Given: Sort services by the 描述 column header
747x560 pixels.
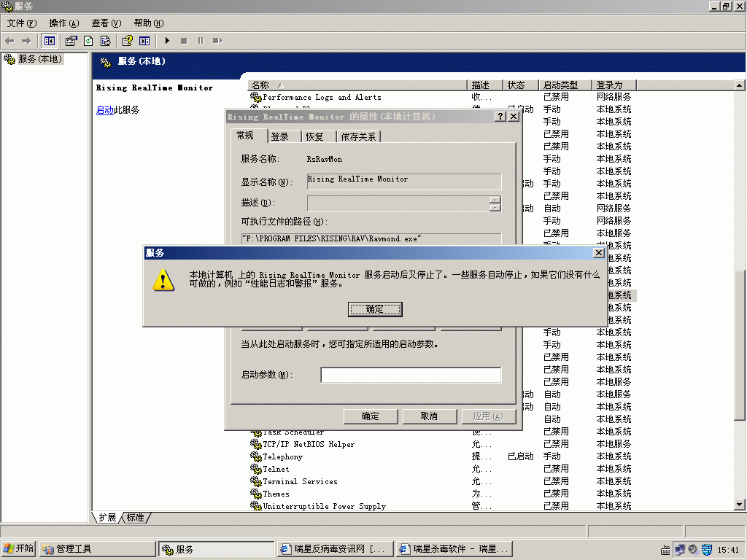Looking at the screenshot, I should pyautogui.click(x=485, y=85).
